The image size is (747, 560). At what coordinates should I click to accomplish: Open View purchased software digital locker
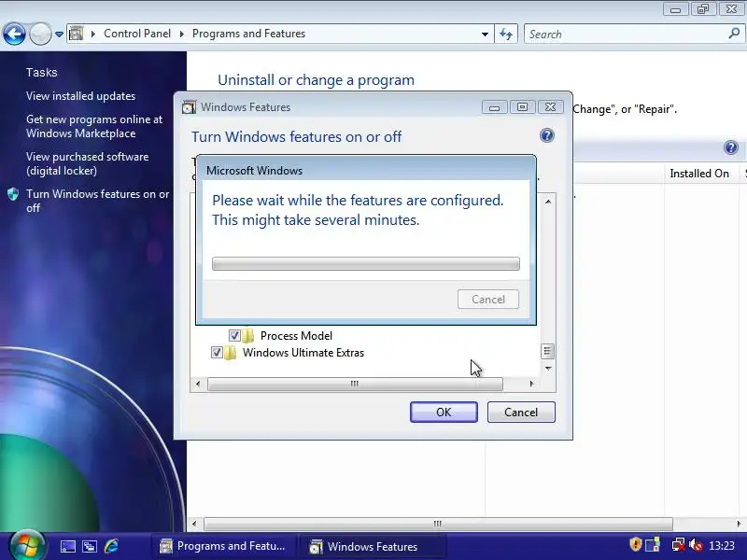87,163
